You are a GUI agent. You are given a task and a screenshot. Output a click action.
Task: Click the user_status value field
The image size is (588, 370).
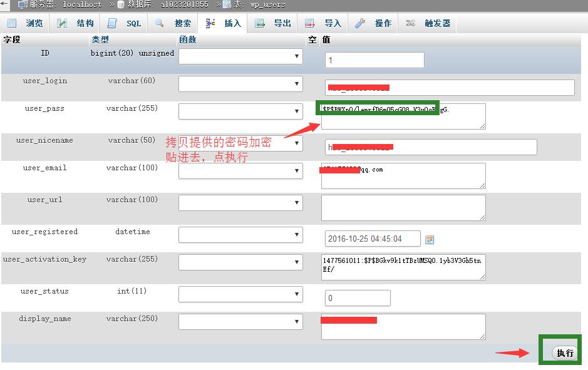358,298
